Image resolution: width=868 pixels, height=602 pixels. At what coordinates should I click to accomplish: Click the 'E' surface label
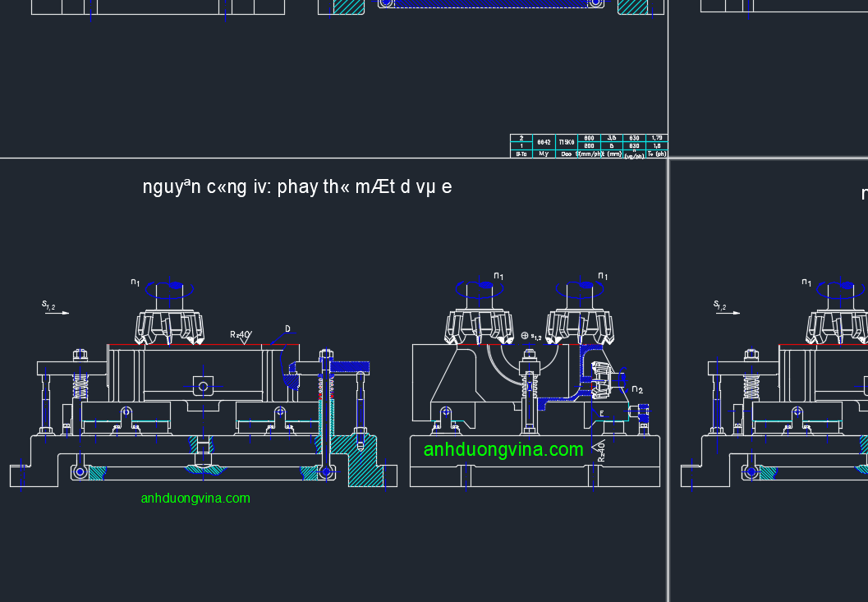pyautogui.click(x=602, y=414)
